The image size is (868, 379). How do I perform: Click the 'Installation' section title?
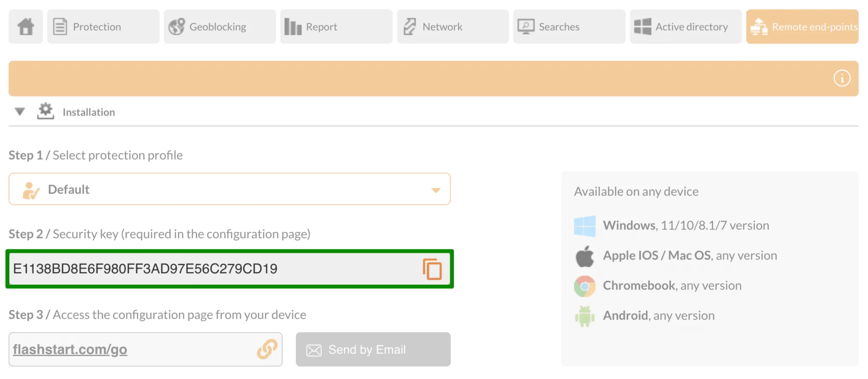coord(89,112)
